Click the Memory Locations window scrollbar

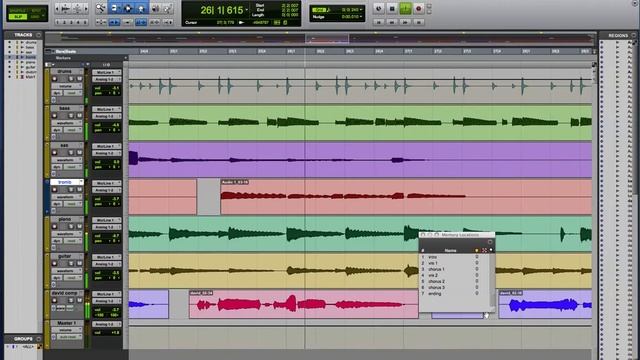[492, 281]
